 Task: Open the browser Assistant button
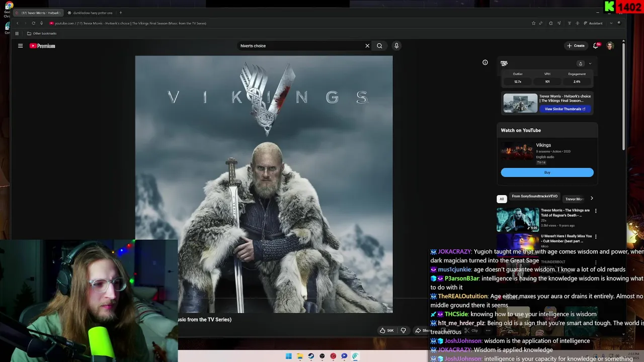(593, 23)
